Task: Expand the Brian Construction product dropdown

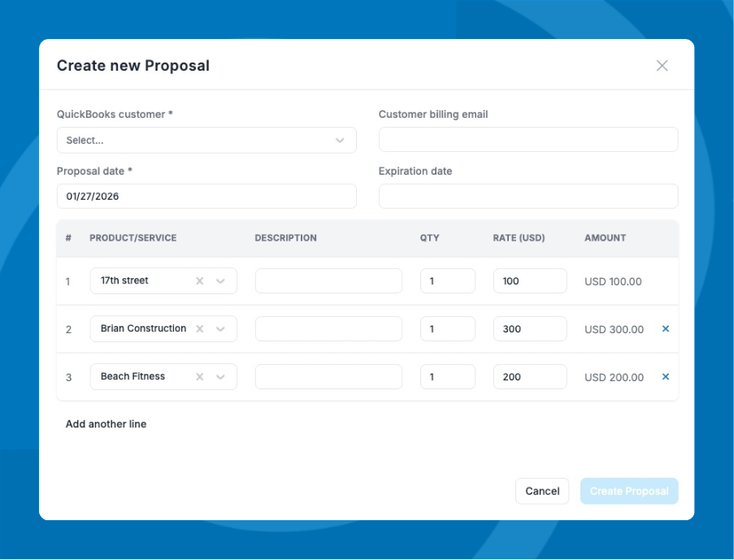Action: 220,329
